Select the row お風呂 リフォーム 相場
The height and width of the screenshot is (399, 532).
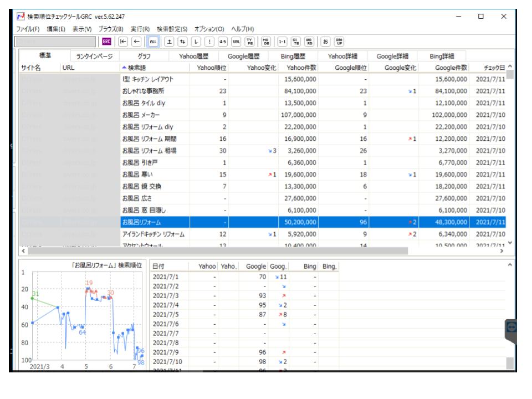tap(262, 151)
